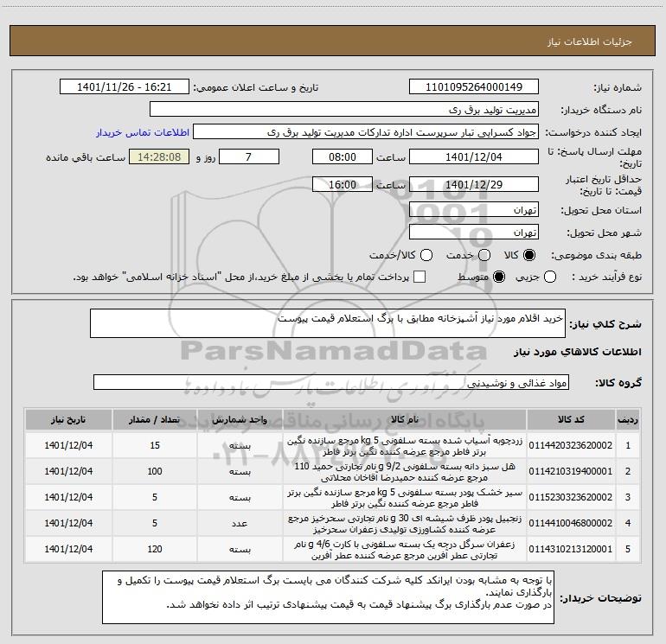Select the کالا radio button
This screenshot has height=644, width=666.
pyautogui.click(x=529, y=255)
